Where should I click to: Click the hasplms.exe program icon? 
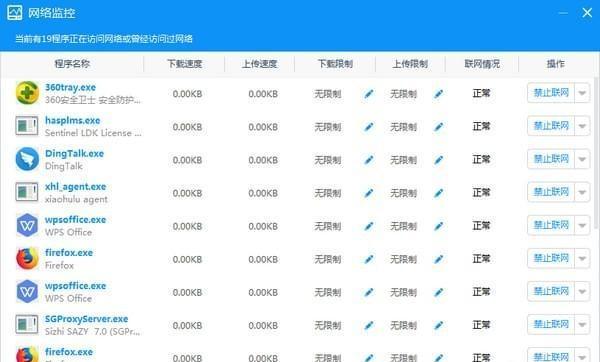point(27,126)
